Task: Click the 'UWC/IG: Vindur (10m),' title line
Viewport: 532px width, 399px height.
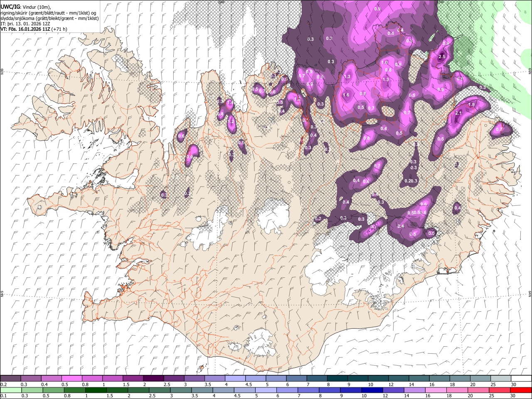Action: [x=26, y=7]
